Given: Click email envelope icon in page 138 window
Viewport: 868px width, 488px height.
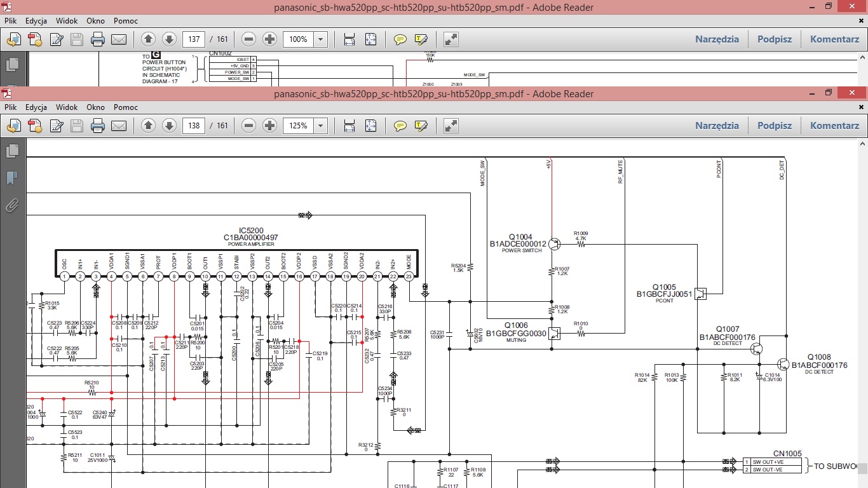Looking at the screenshot, I should coord(119,126).
